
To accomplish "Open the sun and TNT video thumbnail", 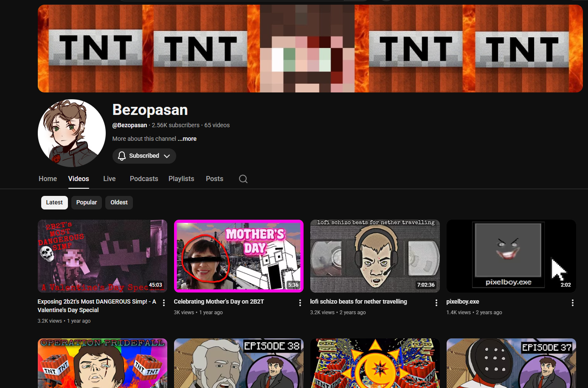I will (x=375, y=363).
